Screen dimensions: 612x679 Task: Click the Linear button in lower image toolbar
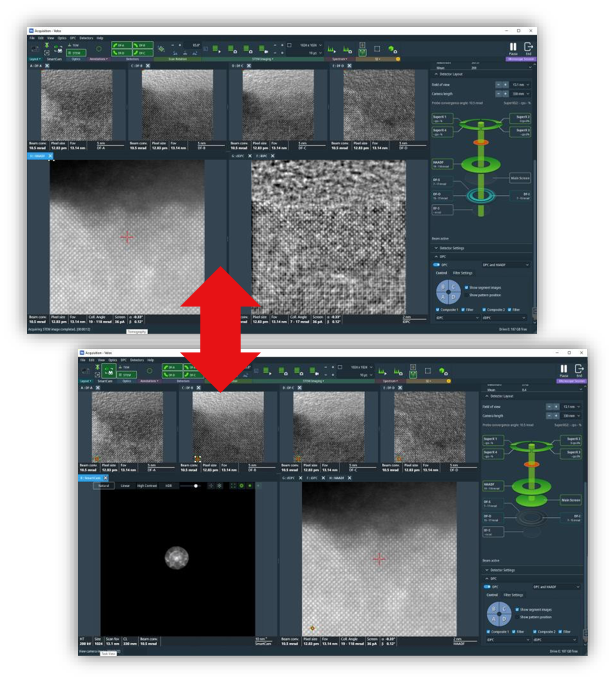(125, 486)
